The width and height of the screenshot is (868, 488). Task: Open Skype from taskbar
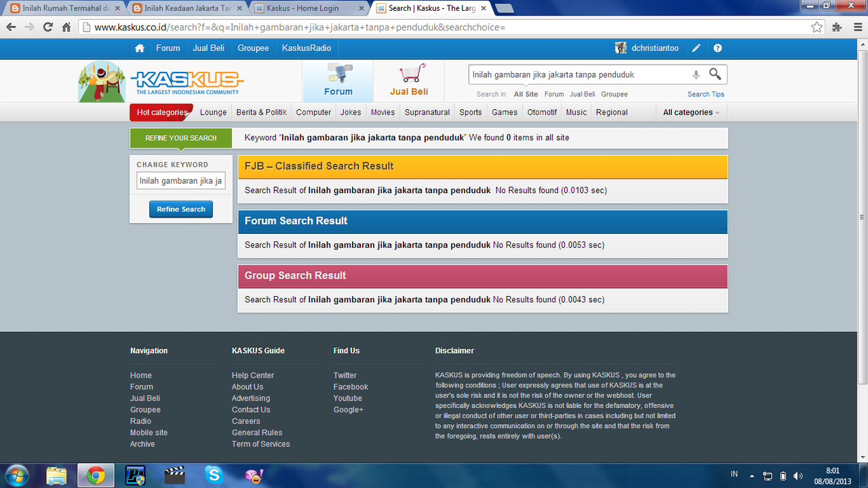pyautogui.click(x=214, y=475)
